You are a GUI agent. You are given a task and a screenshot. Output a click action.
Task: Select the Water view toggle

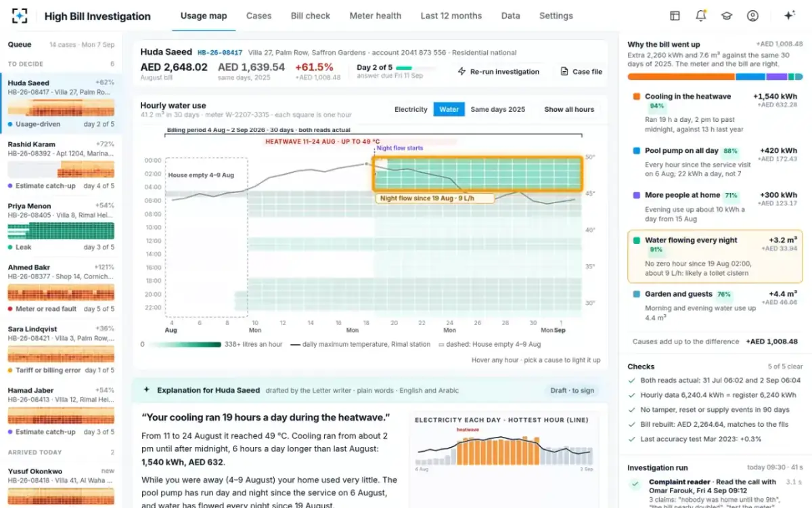click(449, 109)
